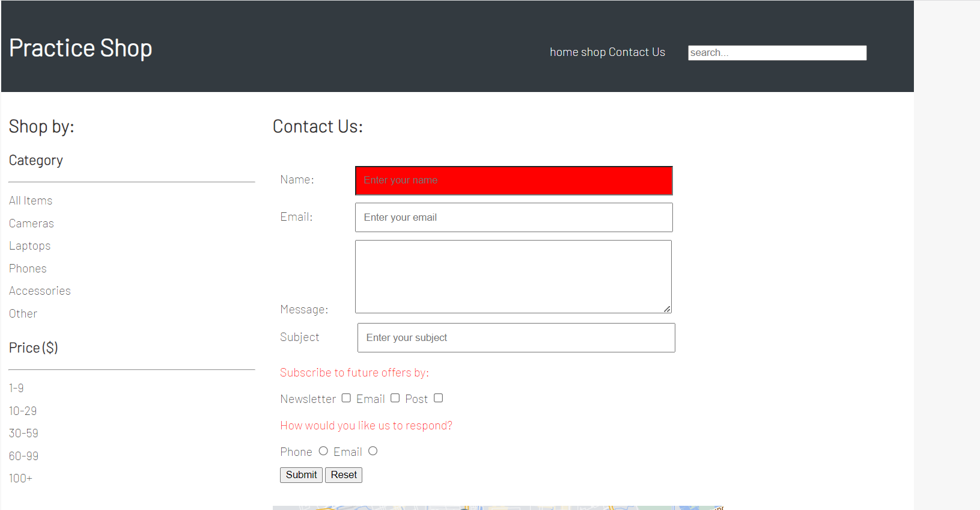Filter products priced 10-29 dollars
Image resolution: width=980 pixels, height=510 pixels.
[23, 411]
